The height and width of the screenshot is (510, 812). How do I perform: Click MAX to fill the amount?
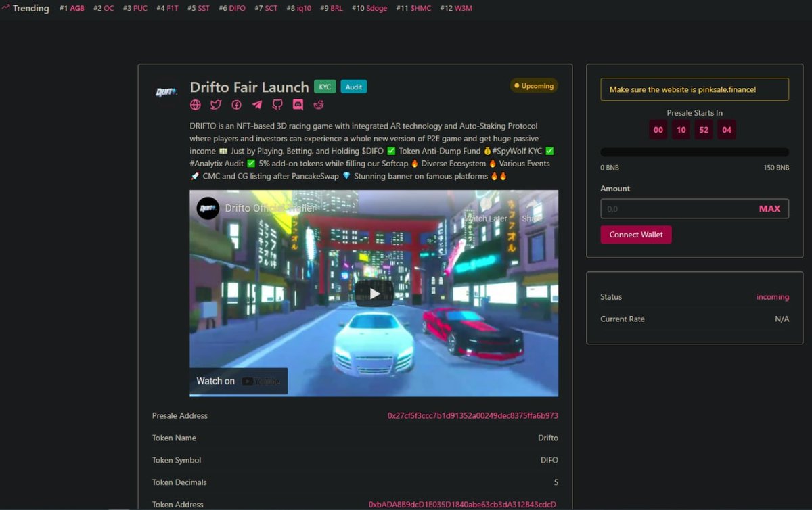(770, 208)
